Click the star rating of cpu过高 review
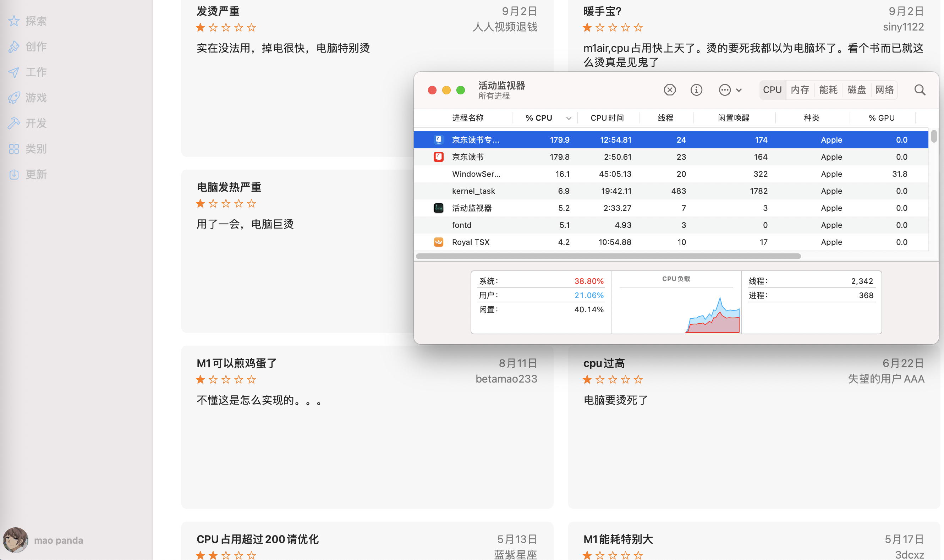This screenshot has width=944, height=560. [x=613, y=380]
